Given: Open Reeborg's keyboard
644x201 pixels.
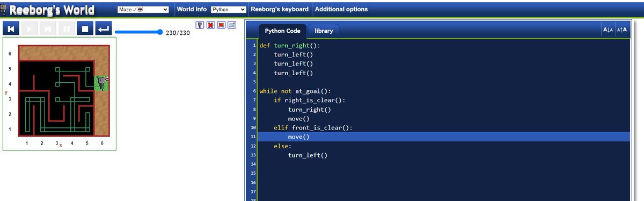Looking at the screenshot, I should [x=280, y=9].
